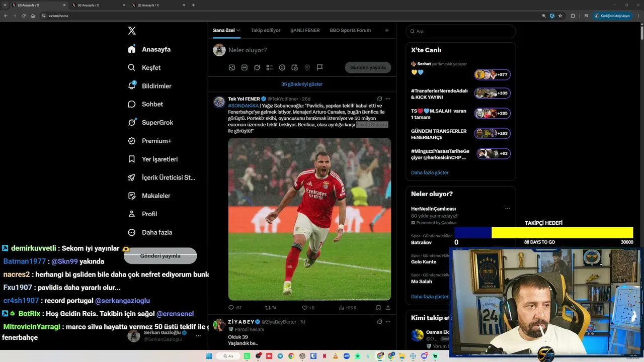The height and width of the screenshot is (362, 644).
Task: Open WhatsApp from the taskbar
Action: [x=247, y=356]
